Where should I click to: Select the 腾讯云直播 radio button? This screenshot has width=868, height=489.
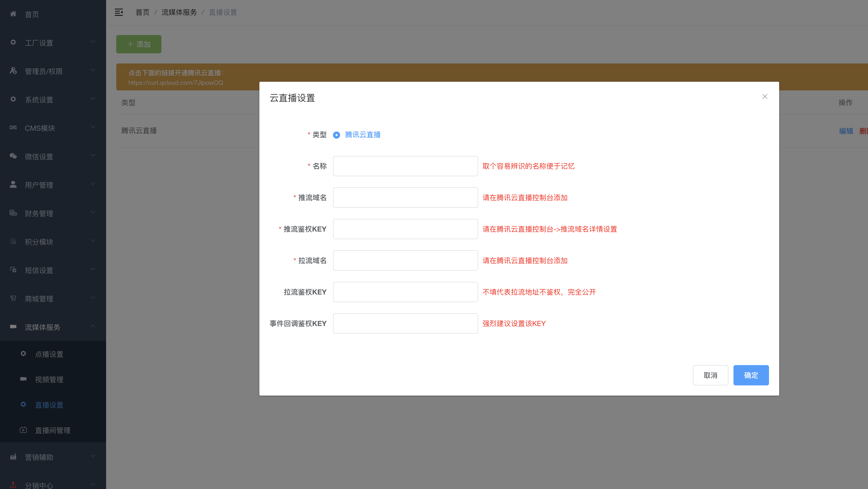336,135
